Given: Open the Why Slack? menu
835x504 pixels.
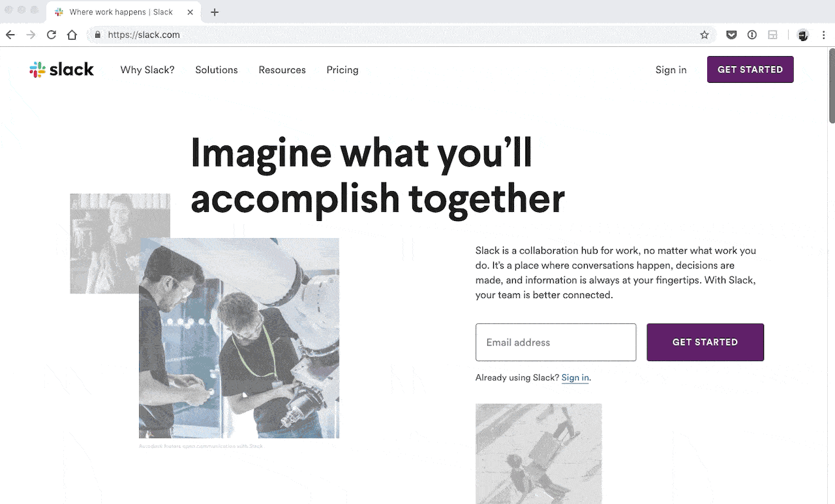Looking at the screenshot, I should click(x=147, y=70).
